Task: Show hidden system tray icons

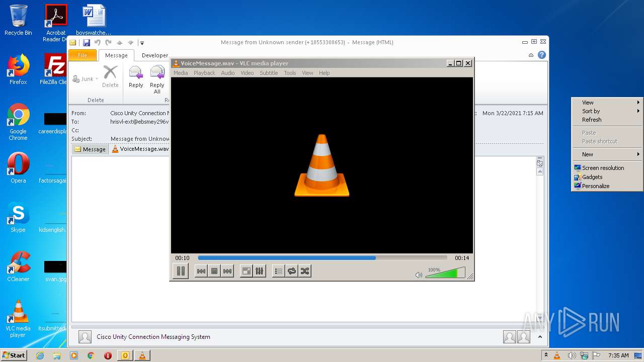Action: point(546,355)
